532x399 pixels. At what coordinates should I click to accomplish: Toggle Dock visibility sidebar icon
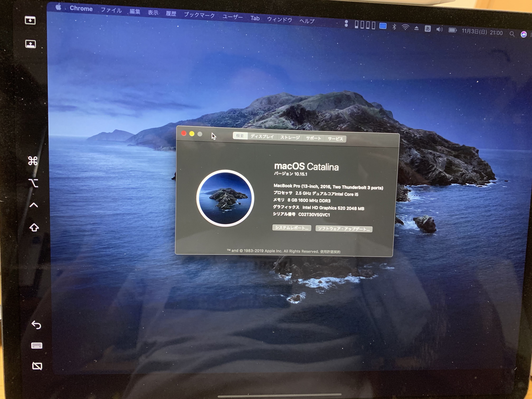30,44
